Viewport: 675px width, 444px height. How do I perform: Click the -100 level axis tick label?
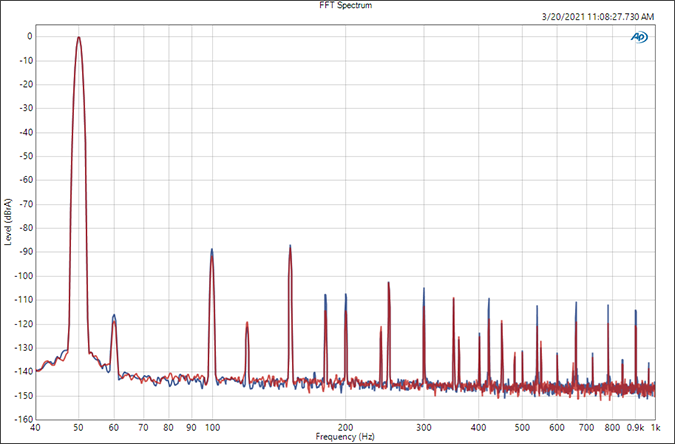[x=24, y=276]
